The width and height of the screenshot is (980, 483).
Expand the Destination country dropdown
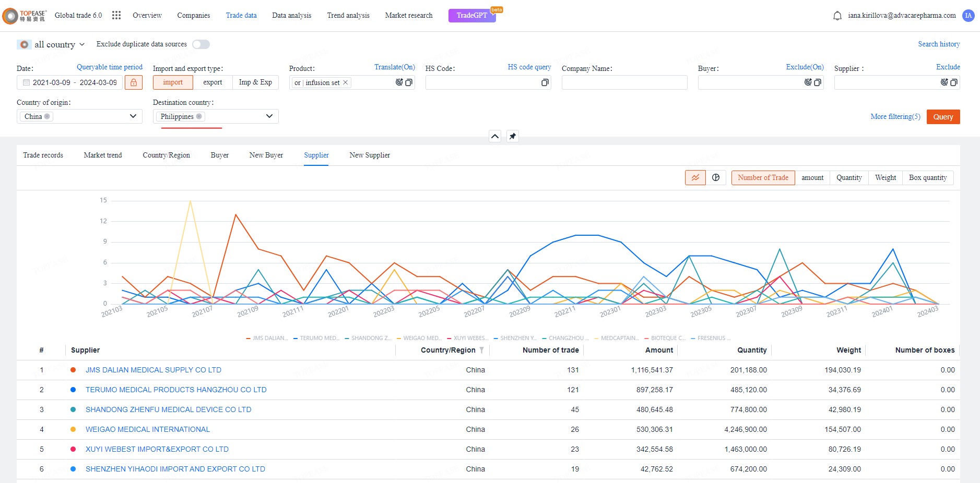pyautogui.click(x=269, y=116)
